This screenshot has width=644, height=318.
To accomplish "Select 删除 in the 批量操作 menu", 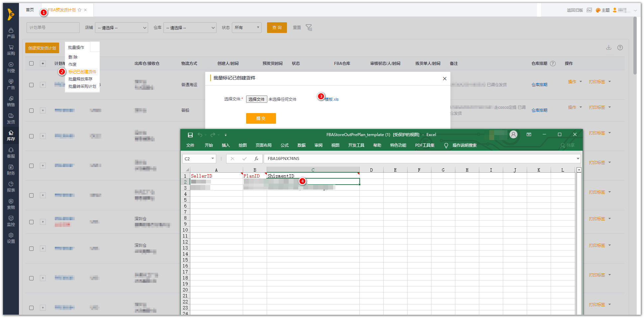I will (73, 57).
